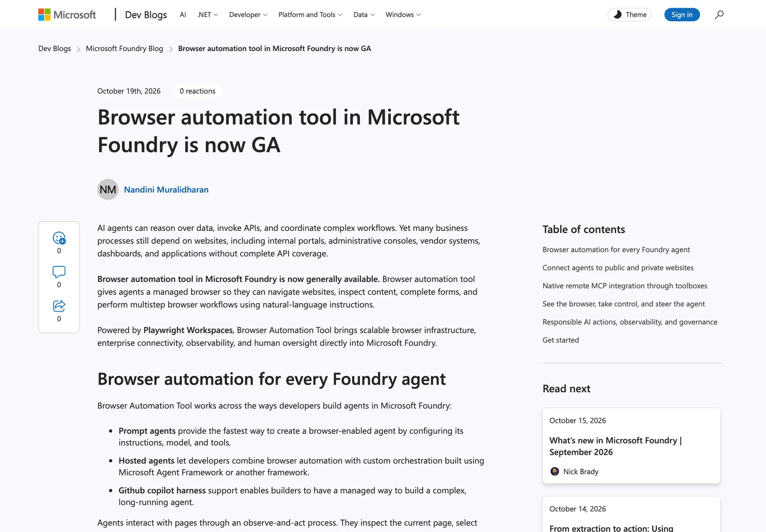
Task: Click the Microsoft logo
Action: 67,15
